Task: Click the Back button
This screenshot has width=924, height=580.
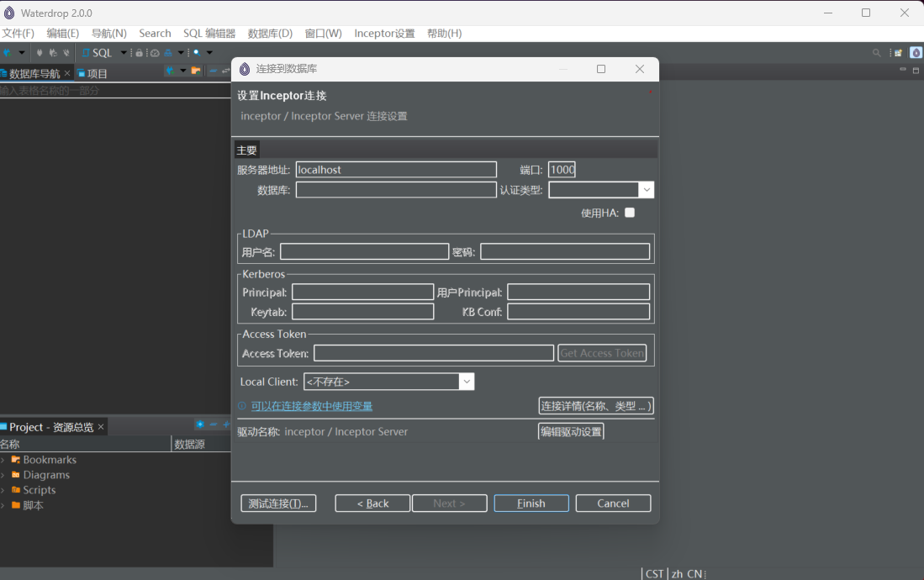Action: (x=372, y=504)
